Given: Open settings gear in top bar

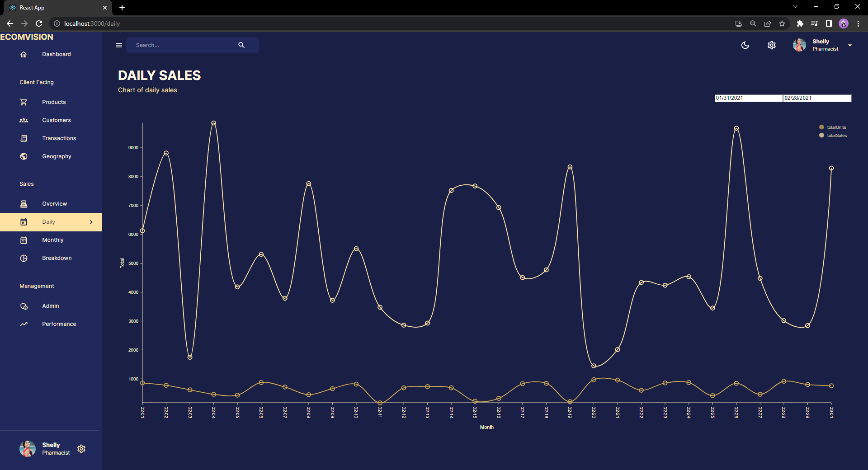Looking at the screenshot, I should tap(772, 45).
